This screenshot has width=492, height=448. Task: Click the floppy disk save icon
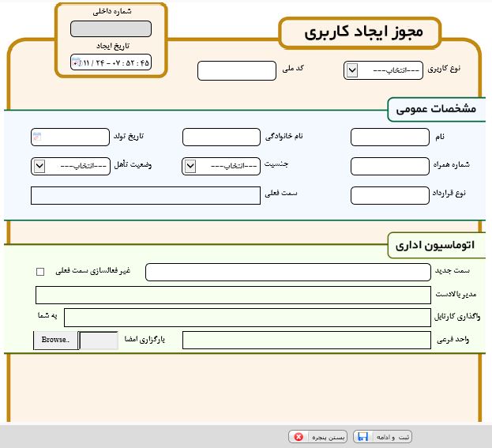point(362,437)
